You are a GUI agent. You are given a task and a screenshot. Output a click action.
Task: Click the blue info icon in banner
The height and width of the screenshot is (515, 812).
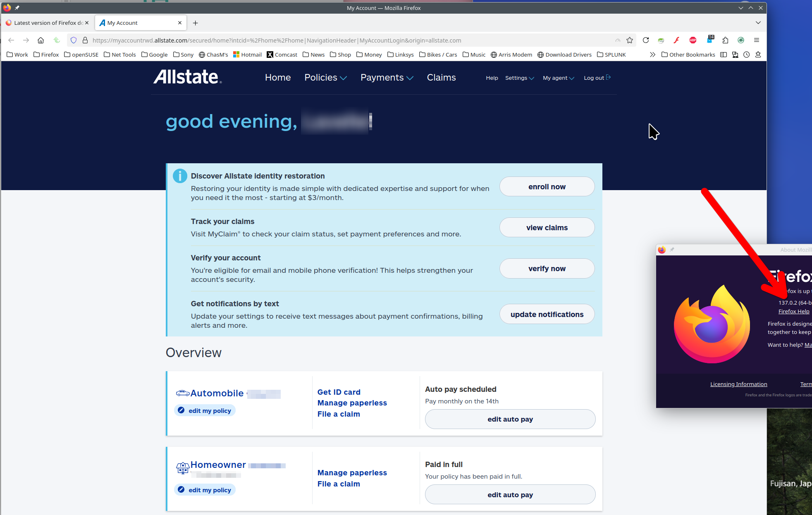180,176
